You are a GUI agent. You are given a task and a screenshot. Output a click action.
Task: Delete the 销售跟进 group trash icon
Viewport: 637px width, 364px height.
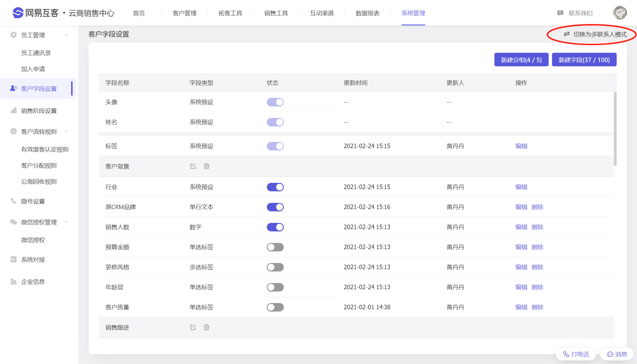[x=206, y=327]
